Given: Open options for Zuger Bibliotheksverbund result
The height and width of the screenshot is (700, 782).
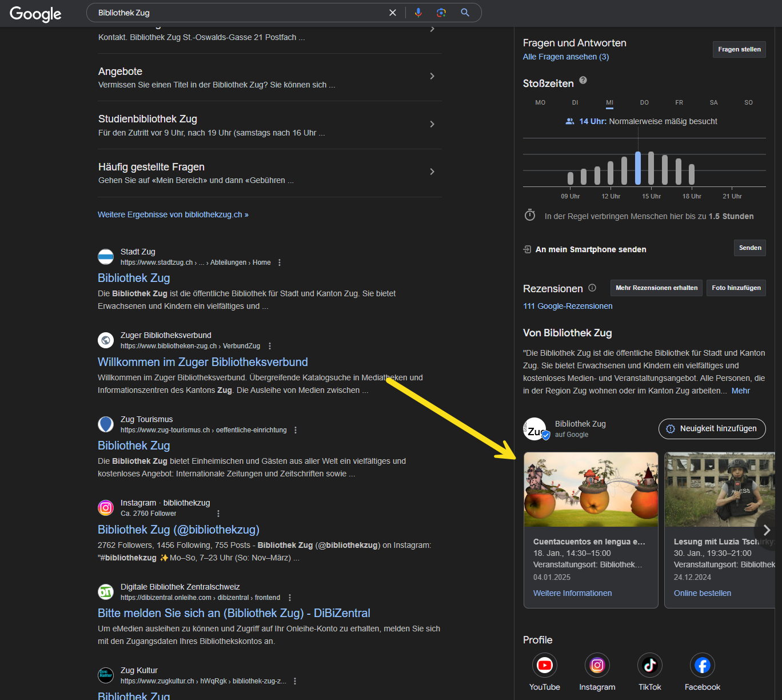Looking at the screenshot, I should [x=270, y=346].
